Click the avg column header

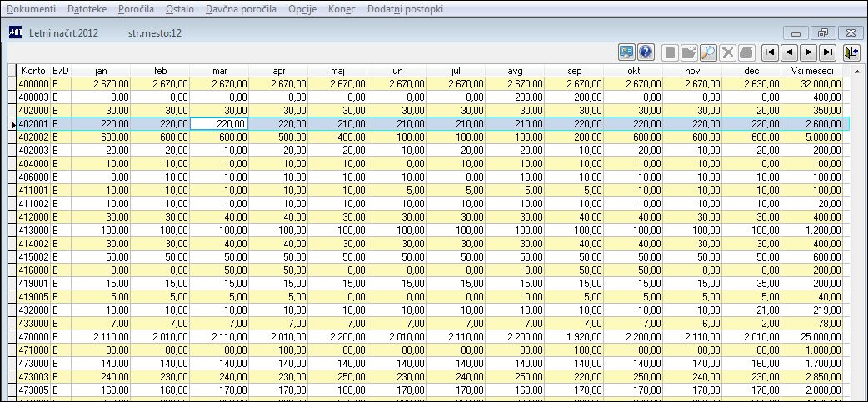tap(515, 71)
